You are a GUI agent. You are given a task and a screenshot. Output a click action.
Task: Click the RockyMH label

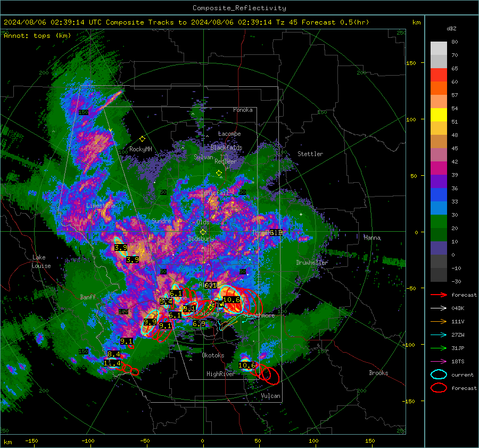point(141,149)
